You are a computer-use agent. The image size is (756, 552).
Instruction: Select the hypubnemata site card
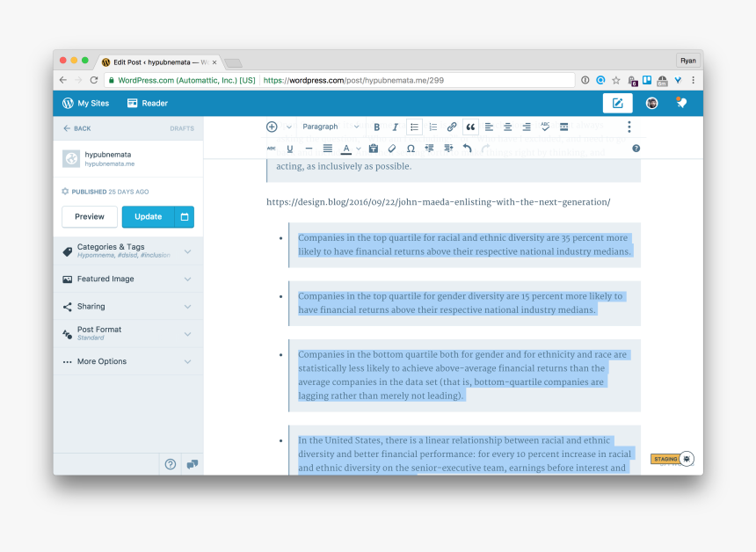(x=128, y=158)
